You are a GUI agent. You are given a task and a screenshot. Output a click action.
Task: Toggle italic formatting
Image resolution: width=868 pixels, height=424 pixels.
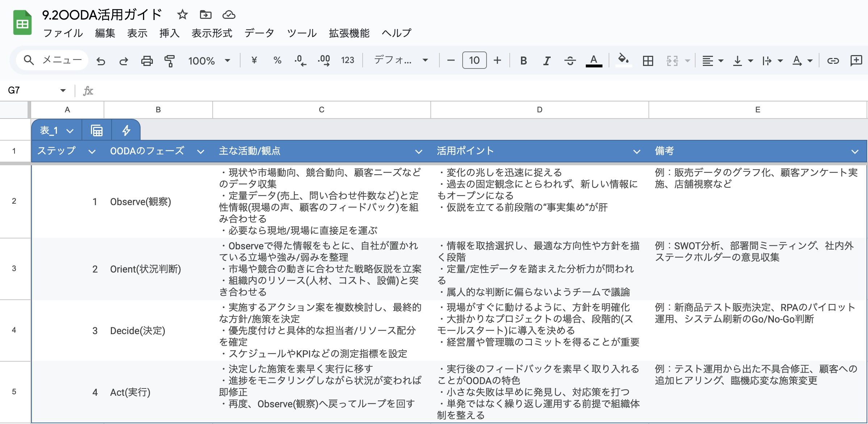[546, 61]
